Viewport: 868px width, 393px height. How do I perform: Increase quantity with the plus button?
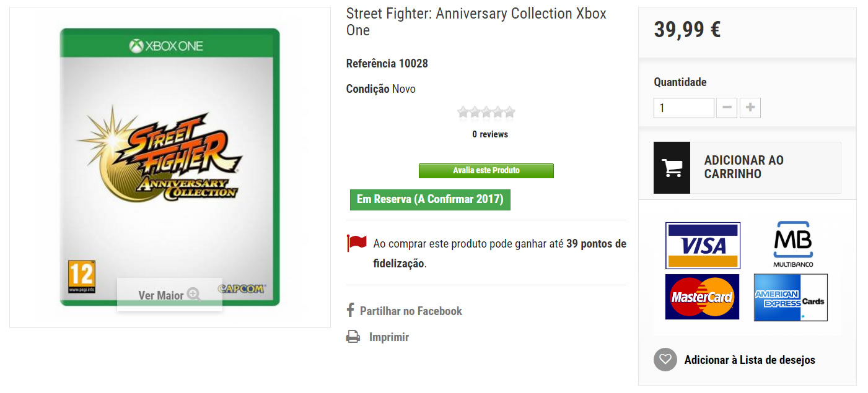(750, 108)
